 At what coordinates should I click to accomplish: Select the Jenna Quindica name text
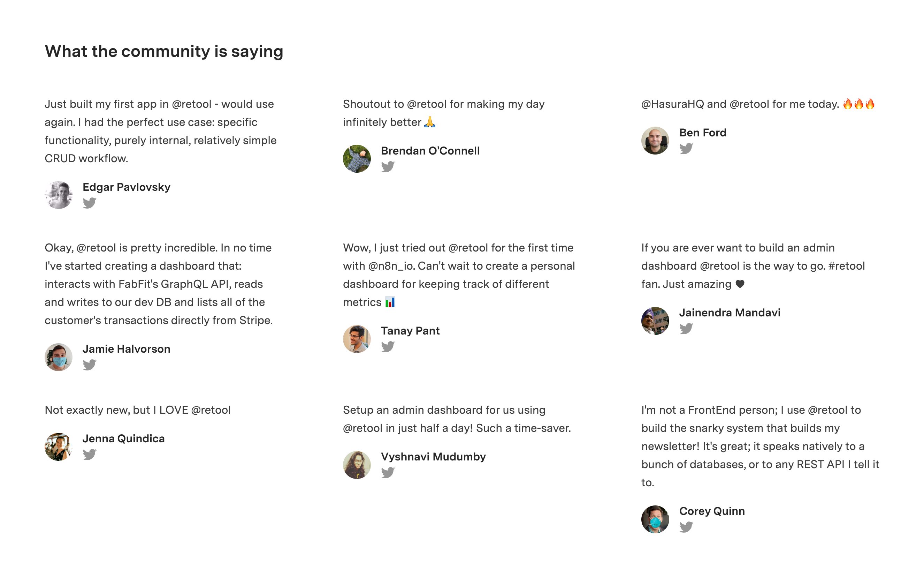tap(123, 438)
